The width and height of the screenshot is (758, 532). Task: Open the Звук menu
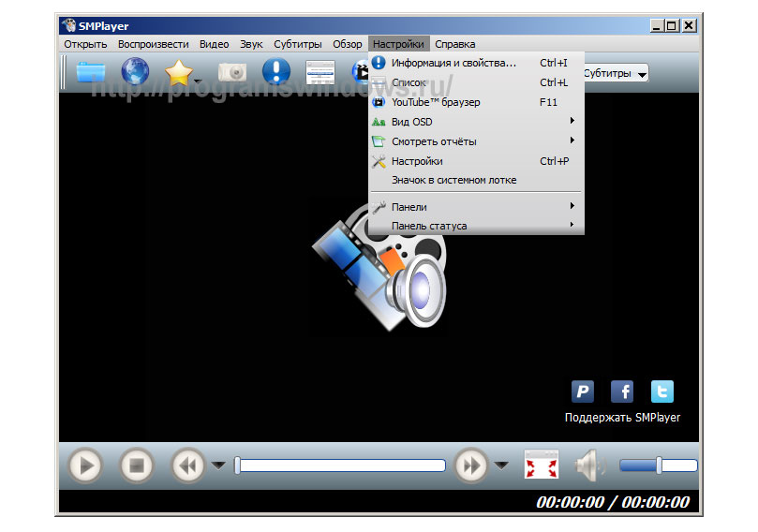click(251, 44)
